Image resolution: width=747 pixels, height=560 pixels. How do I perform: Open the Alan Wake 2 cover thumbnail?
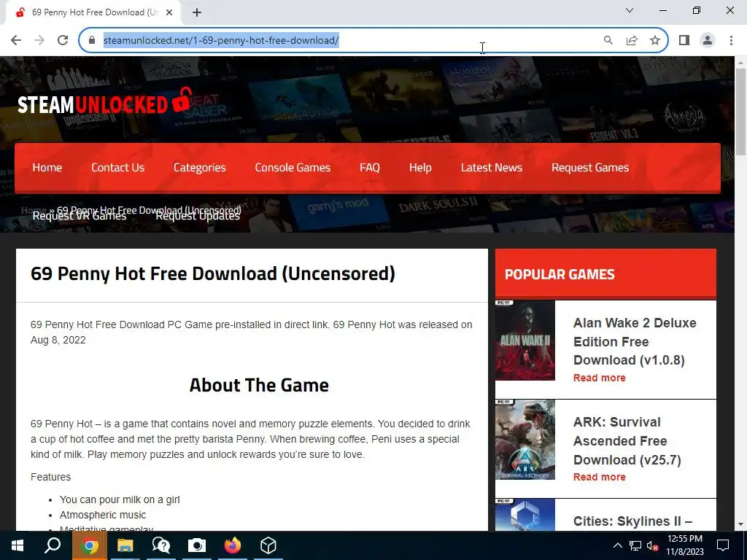point(525,341)
